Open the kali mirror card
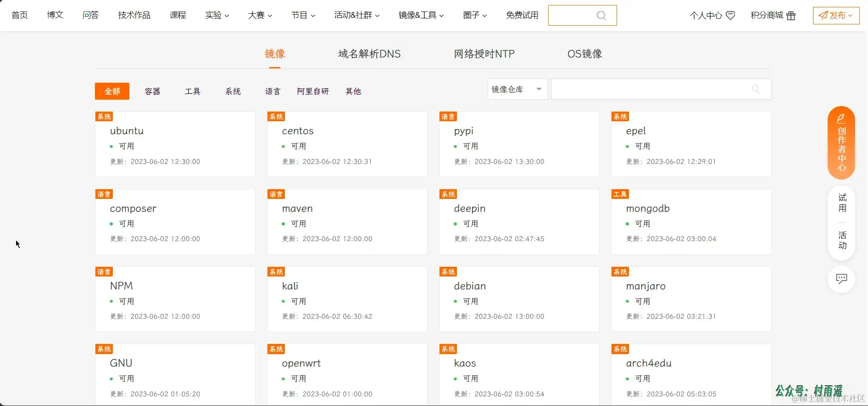The image size is (868, 406). click(347, 299)
